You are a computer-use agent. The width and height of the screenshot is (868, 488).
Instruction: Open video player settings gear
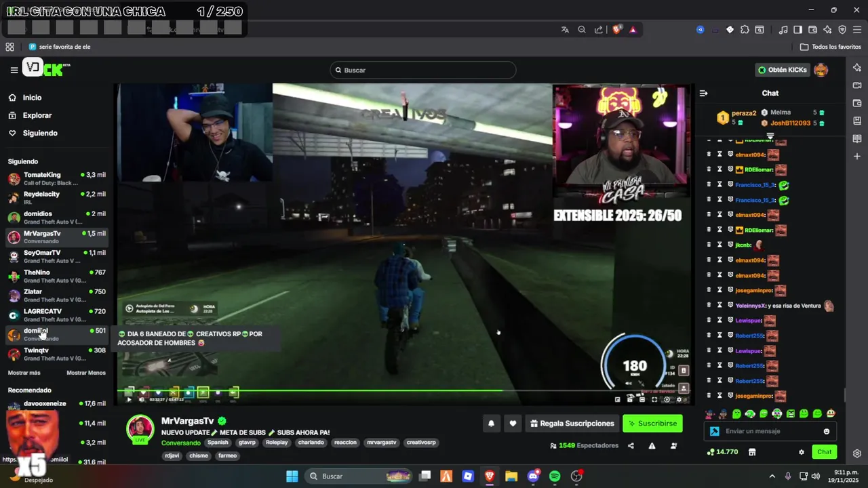pos(679,399)
